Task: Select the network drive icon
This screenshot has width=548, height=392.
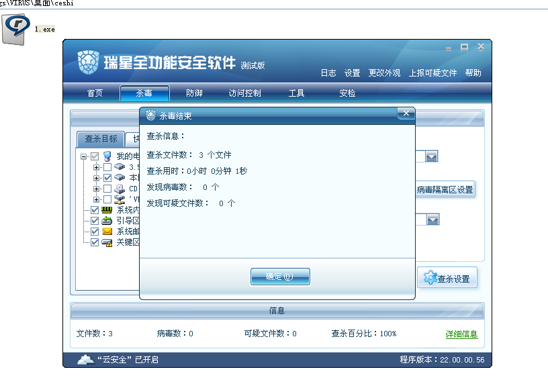Action: (120, 199)
